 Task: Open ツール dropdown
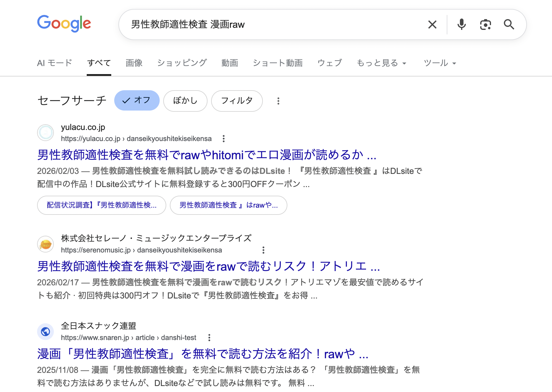(x=440, y=63)
